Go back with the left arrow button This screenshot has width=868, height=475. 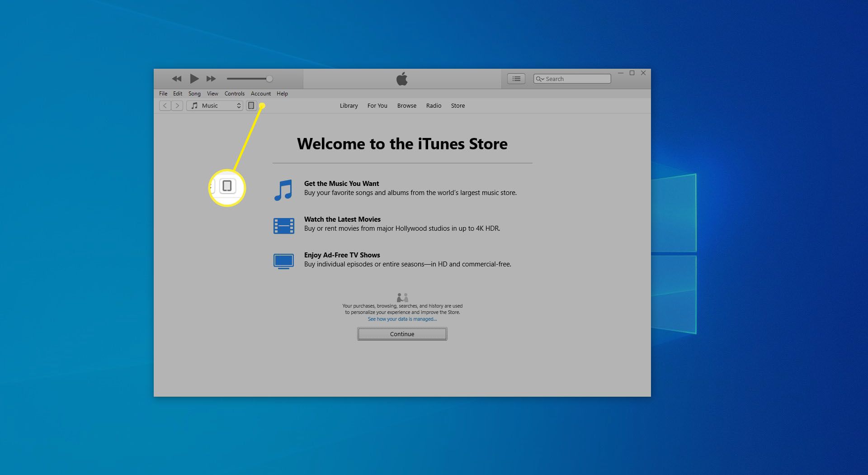coord(165,105)
